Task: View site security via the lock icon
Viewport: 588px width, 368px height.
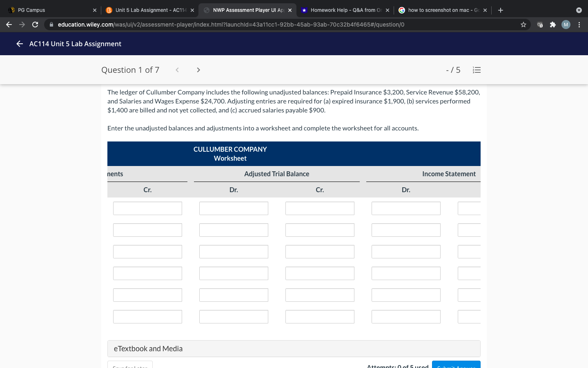Action: (x=51, y=25)
